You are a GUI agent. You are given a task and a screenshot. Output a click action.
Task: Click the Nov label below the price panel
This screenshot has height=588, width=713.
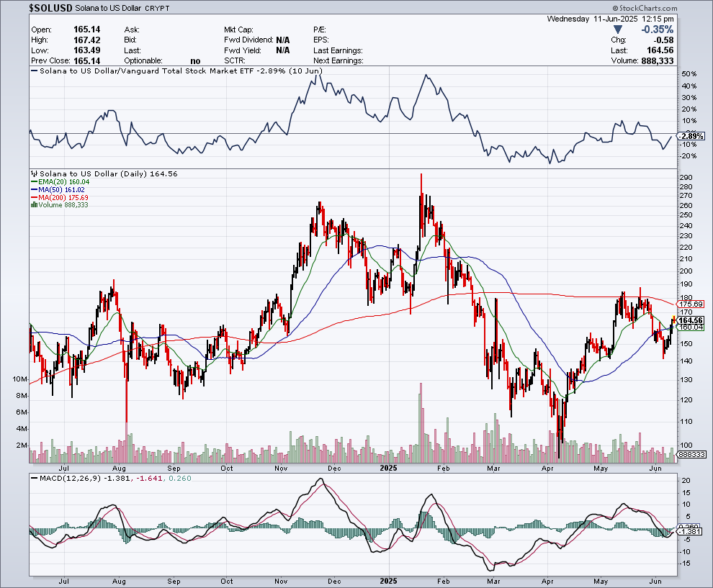[x=281, y=468]
